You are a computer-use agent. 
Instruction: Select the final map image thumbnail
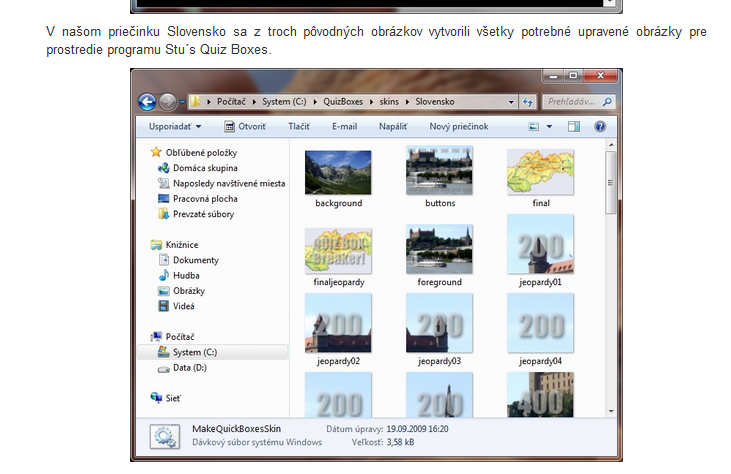point(540,172)
